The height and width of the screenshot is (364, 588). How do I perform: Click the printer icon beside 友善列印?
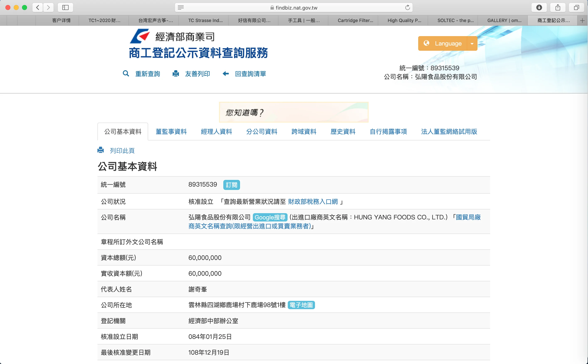click(176, 73)
